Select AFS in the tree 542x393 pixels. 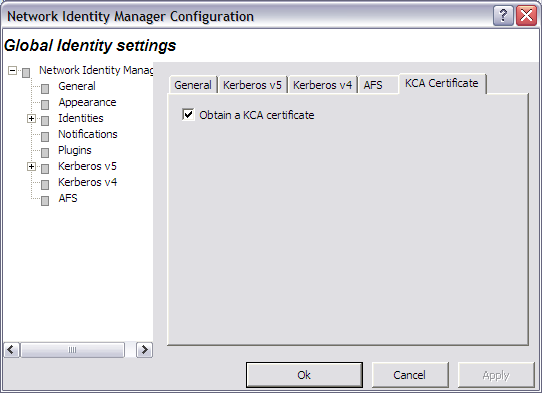pyautogui.click(x=68, y=198)
